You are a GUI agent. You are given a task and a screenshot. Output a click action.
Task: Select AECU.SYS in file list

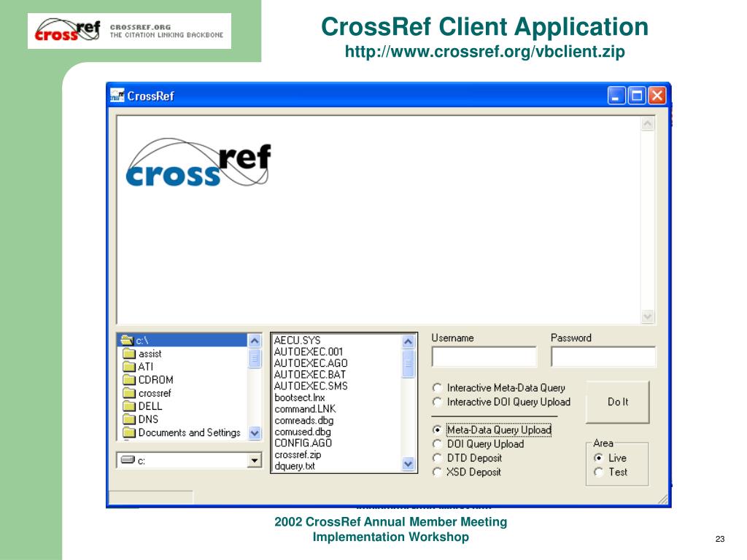298,341
